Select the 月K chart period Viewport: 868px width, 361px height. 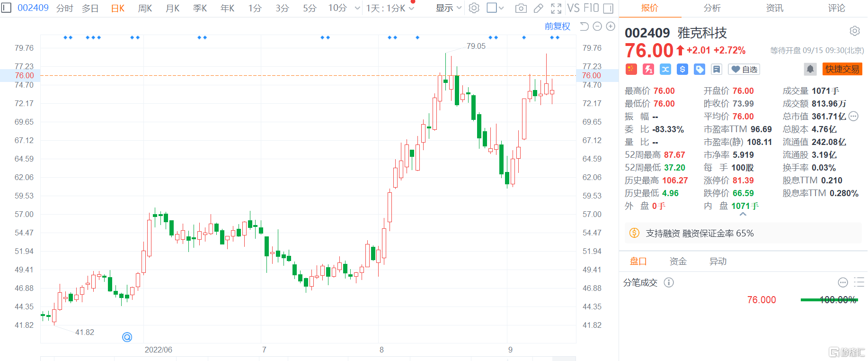tap(172, 8)
